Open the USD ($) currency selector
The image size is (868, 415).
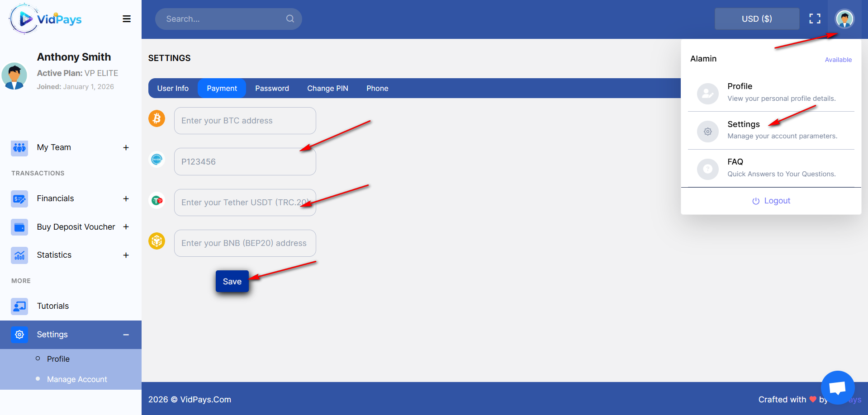(756, 19)
